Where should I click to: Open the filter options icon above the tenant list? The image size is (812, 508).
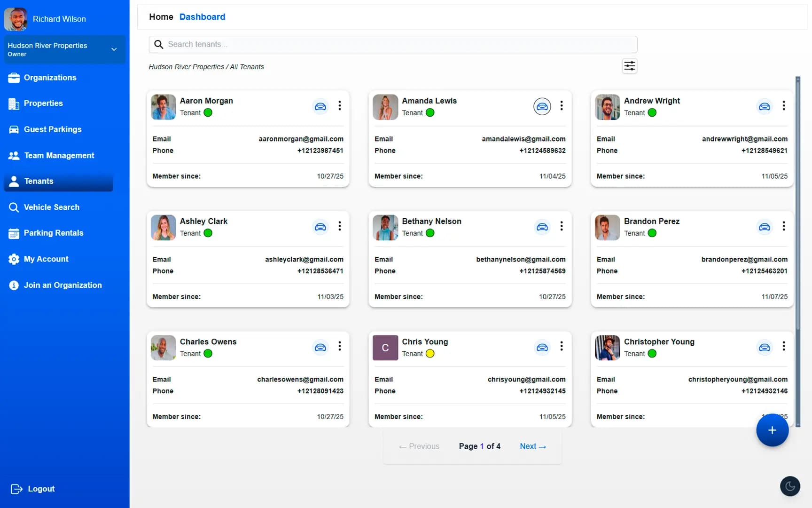(629, 66)
